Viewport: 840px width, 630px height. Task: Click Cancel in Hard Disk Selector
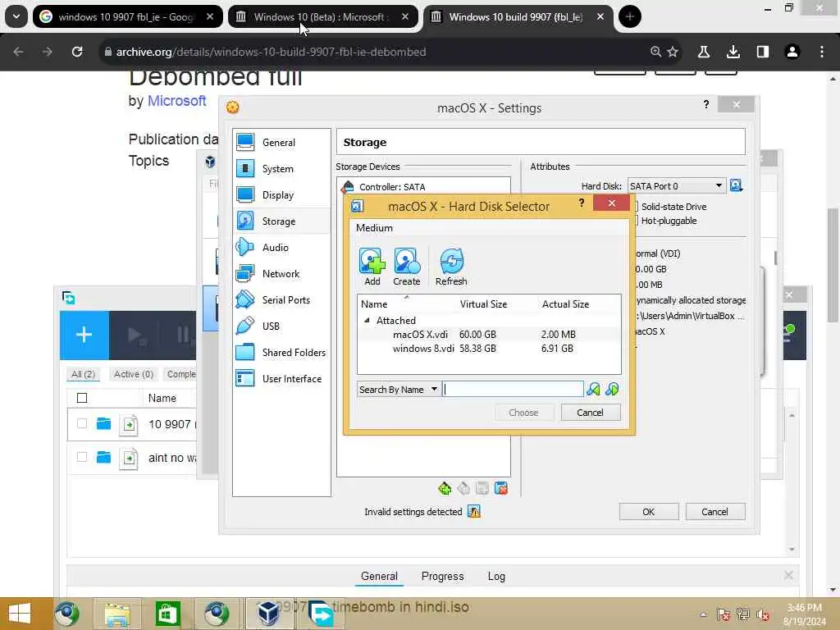point(591,413)
